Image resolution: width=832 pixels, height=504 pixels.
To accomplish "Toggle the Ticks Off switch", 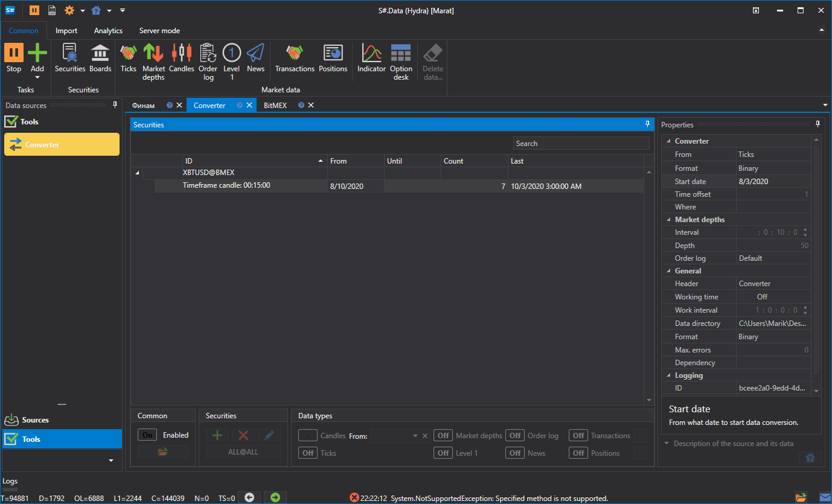I will 308,453.
